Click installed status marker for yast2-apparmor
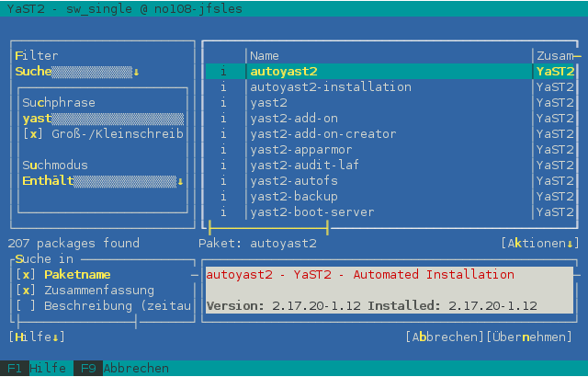 [x=224, y=150]
